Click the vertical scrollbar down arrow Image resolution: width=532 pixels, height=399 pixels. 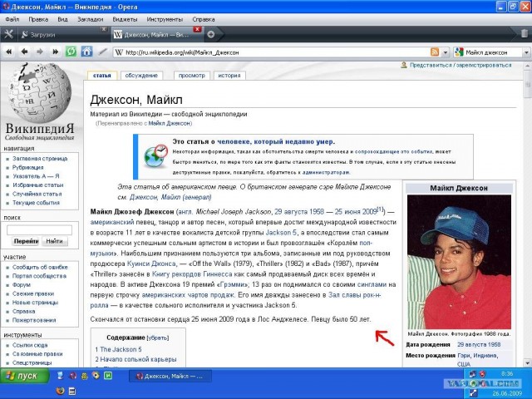[528, 363]
